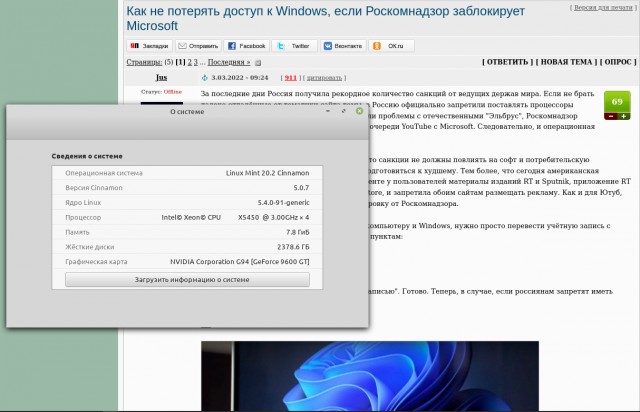Viewport: 640px width, 412px height.
Task: Click the Сведения о системе heading
Action: [87, 156]
